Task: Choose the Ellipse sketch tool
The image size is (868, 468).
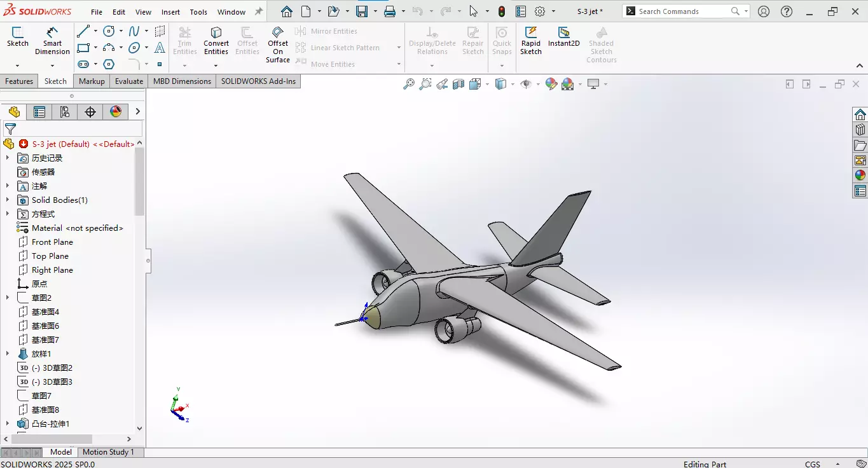Action: tap(134, 48)
